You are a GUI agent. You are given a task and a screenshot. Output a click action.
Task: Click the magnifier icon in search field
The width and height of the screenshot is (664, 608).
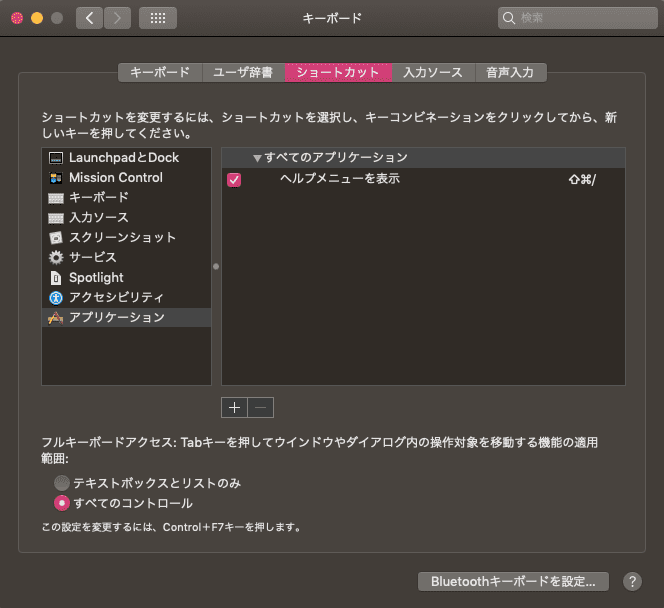(509, 18)
